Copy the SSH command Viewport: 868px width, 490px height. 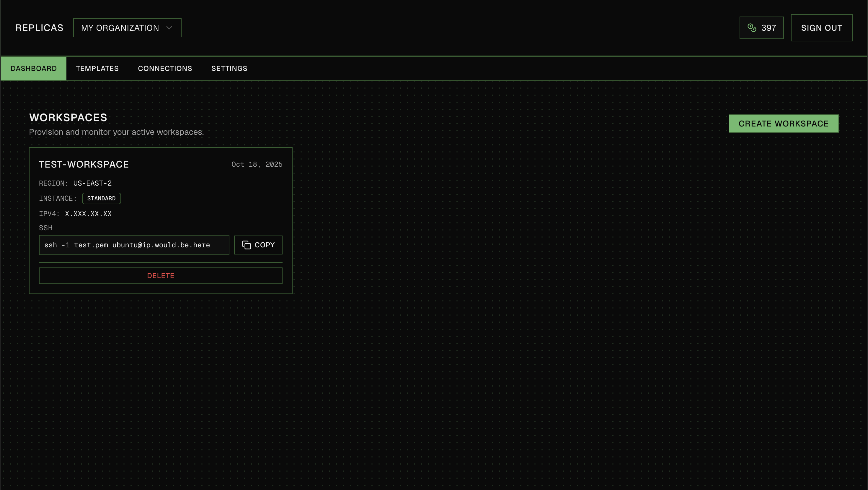258,245
